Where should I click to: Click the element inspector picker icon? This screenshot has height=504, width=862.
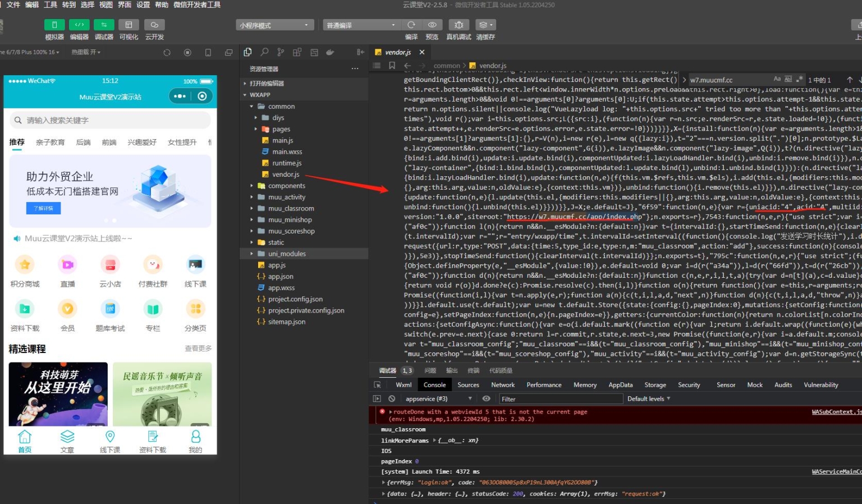377,385
